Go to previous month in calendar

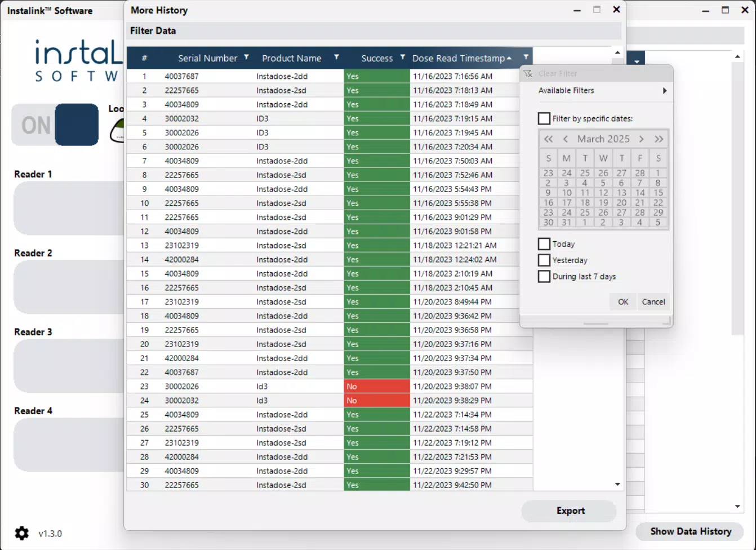coord(566,139)
